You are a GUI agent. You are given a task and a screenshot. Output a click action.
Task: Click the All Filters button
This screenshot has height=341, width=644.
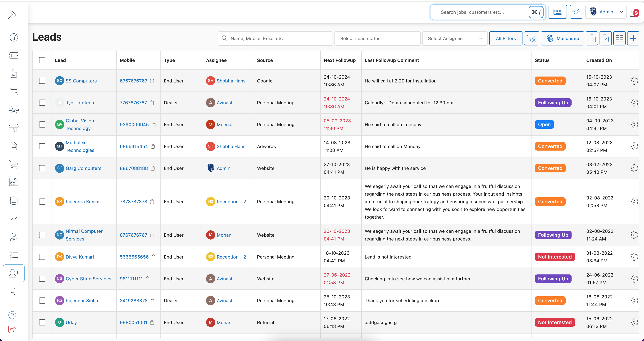tap(505, 38)
